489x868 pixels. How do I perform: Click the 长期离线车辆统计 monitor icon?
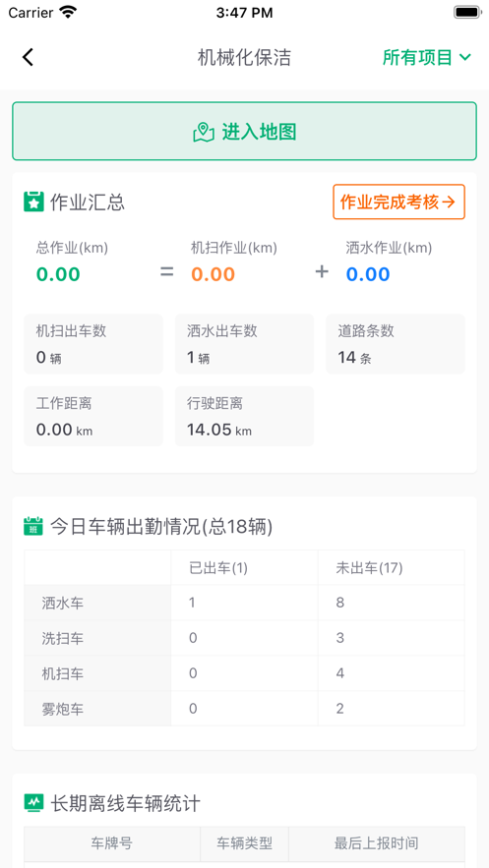33,803
